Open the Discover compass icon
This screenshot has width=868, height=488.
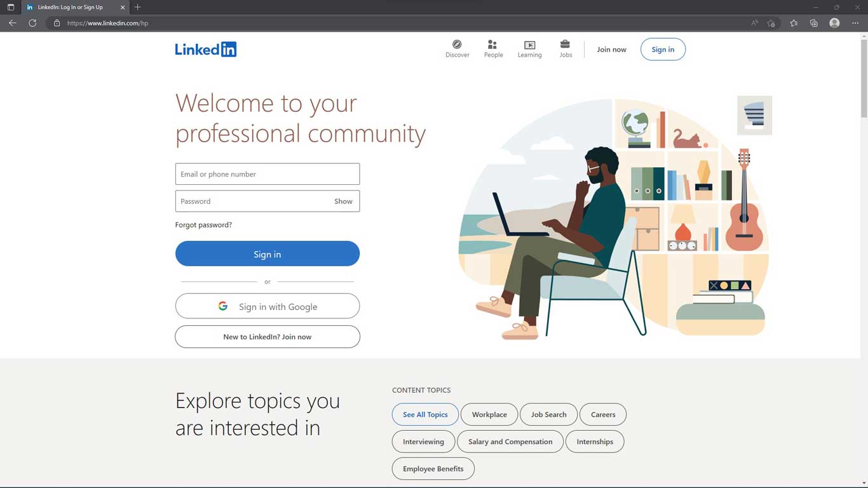(457, 44)
